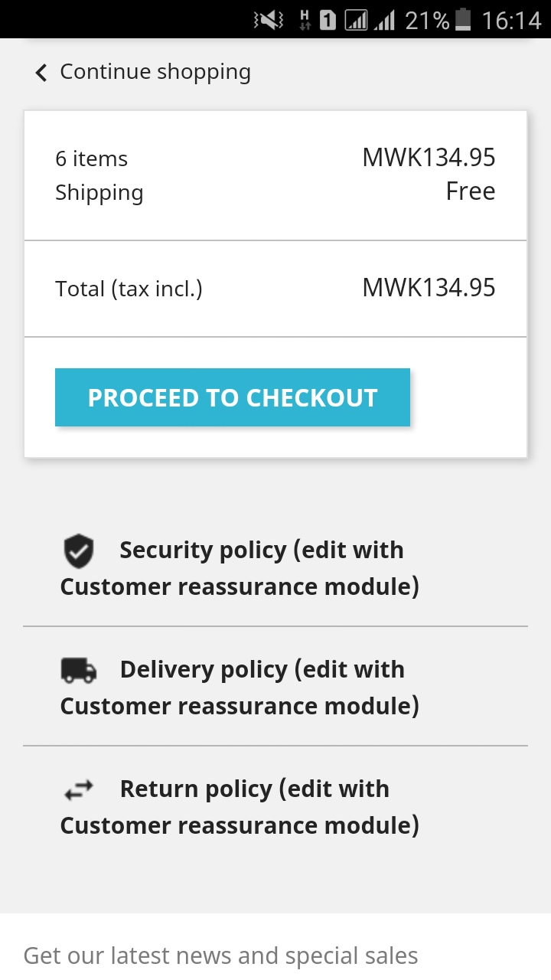551x980 pixels.
Task: Tap the security shield checkmark icon
Action: [78, 551]
